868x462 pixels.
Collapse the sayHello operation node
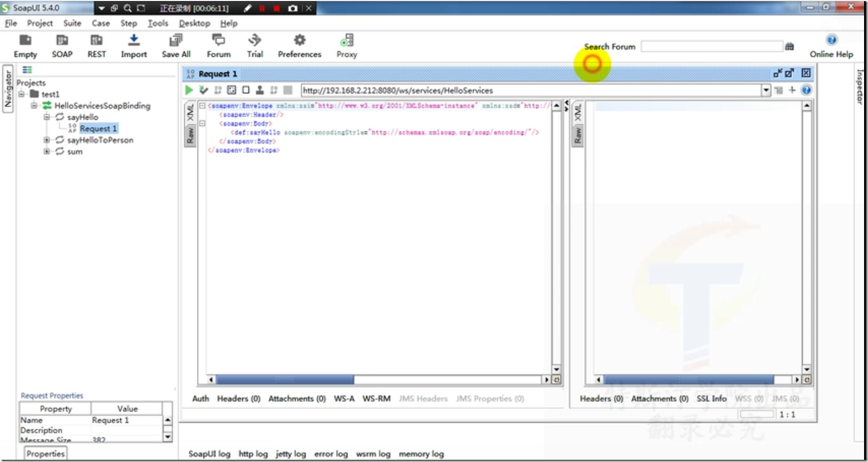(47, 117)
